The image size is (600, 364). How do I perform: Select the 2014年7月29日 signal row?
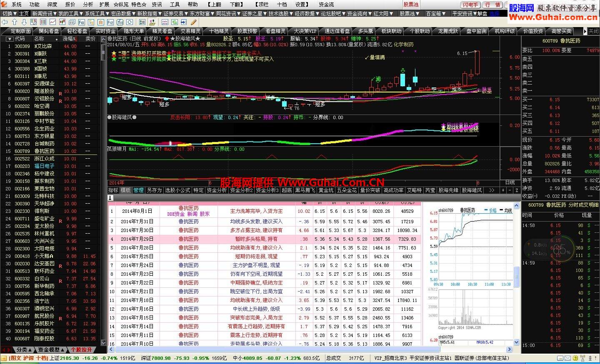[x=264, y=239]
